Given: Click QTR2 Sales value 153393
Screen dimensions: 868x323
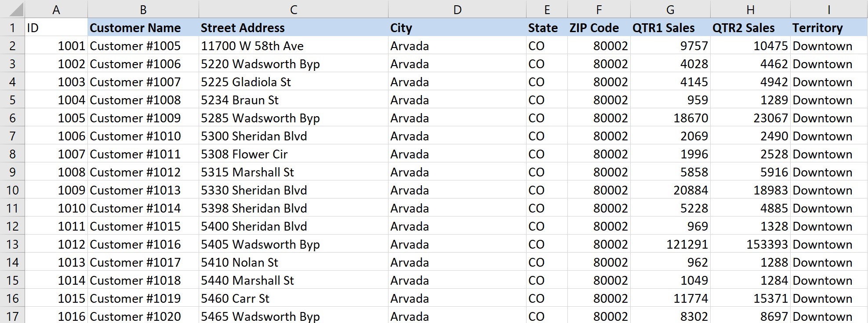Looking at the screenshot, I should (x=766, y=244).
